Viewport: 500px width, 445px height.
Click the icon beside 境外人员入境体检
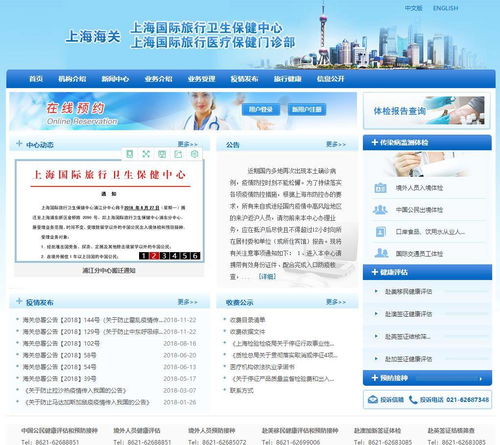380,188
